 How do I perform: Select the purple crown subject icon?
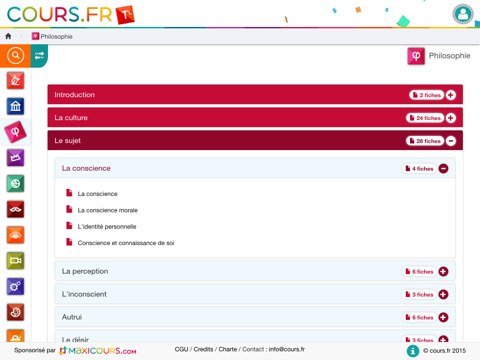15,158
